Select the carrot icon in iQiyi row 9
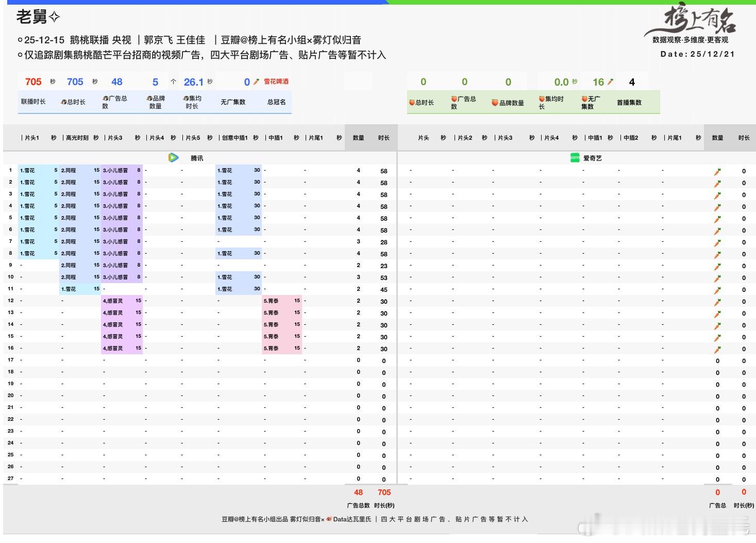Viewport: 756px width, 543px height. pos(717,266)
